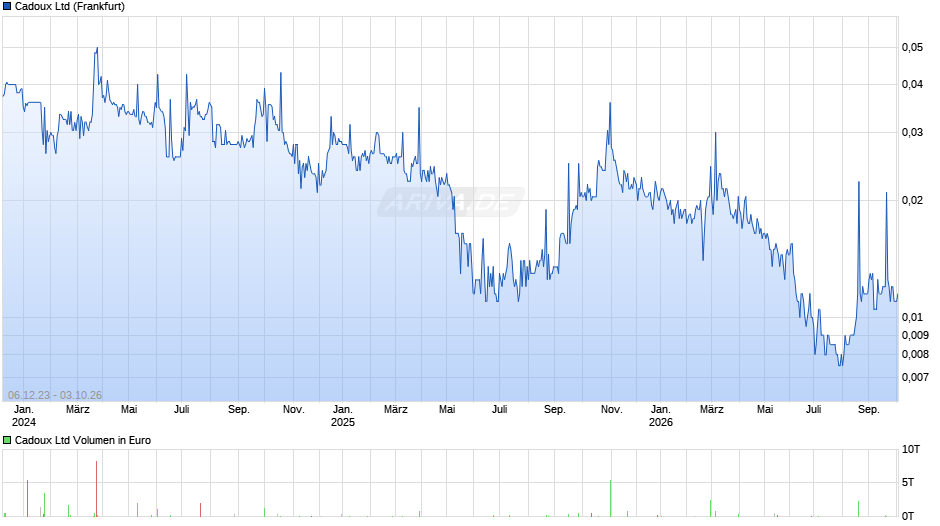This screenshot has width=940, height=526.
Task: Click the date range "06.12.23 - 03.10.26"
Action: pos(55,395)
